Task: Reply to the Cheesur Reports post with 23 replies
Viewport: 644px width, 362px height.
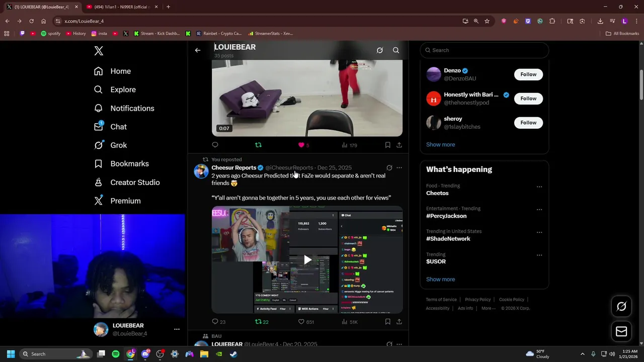Action: click(218, 322)
